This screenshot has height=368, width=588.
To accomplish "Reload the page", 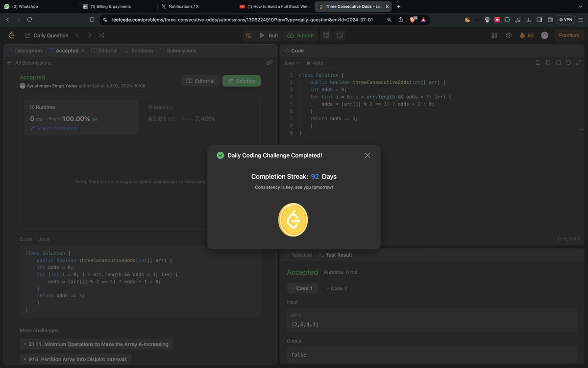I will 30,20.
